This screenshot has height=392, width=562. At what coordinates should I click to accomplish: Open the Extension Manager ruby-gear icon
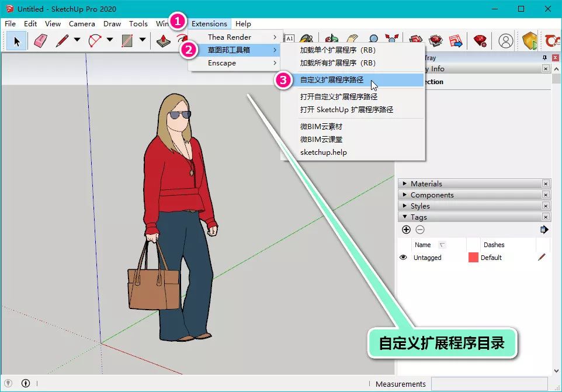480,41
